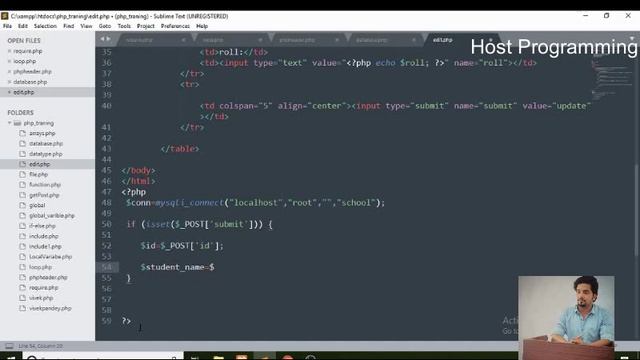Open phpheader.php in the php_traning folder
Viewport: 640px width, 360px height.
[48, 278]
